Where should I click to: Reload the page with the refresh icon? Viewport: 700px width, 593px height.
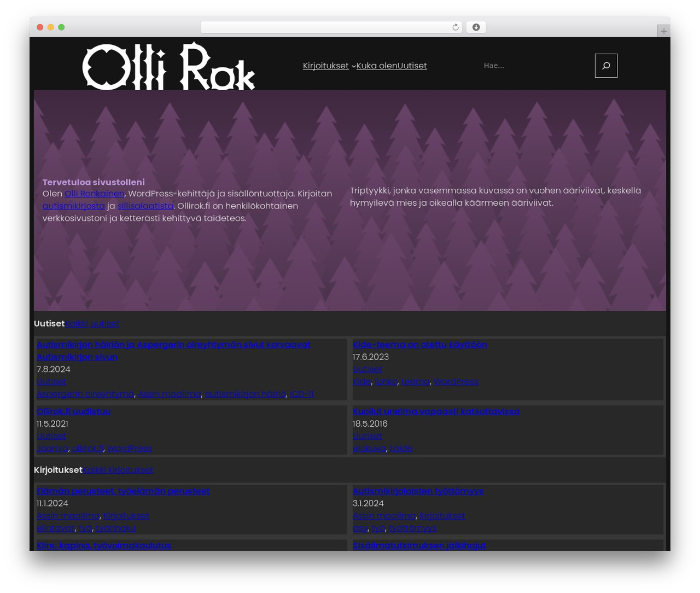coord(455,27)
